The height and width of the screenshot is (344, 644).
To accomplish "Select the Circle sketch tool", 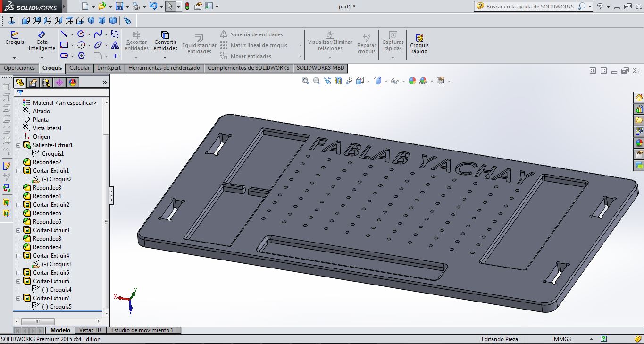I will coord(81,34).
